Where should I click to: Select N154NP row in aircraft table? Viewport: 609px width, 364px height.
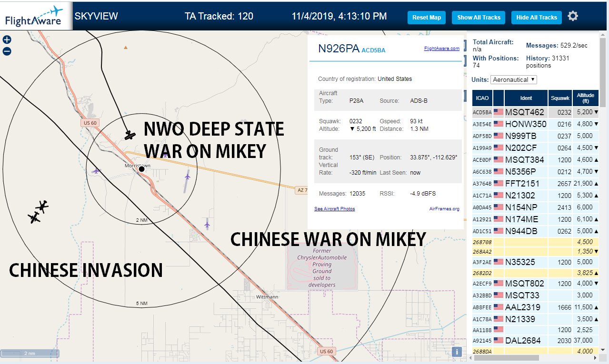tap(536, 207)
